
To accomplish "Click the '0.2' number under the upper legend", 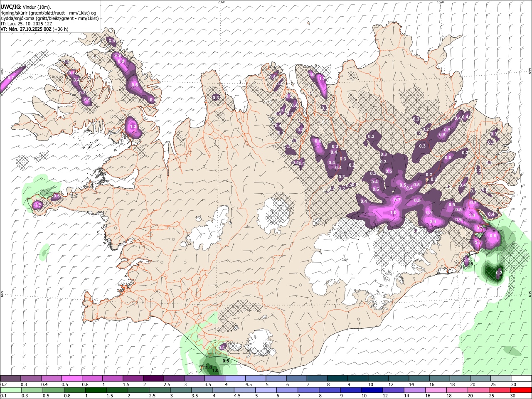I will [x=3, y=384].
